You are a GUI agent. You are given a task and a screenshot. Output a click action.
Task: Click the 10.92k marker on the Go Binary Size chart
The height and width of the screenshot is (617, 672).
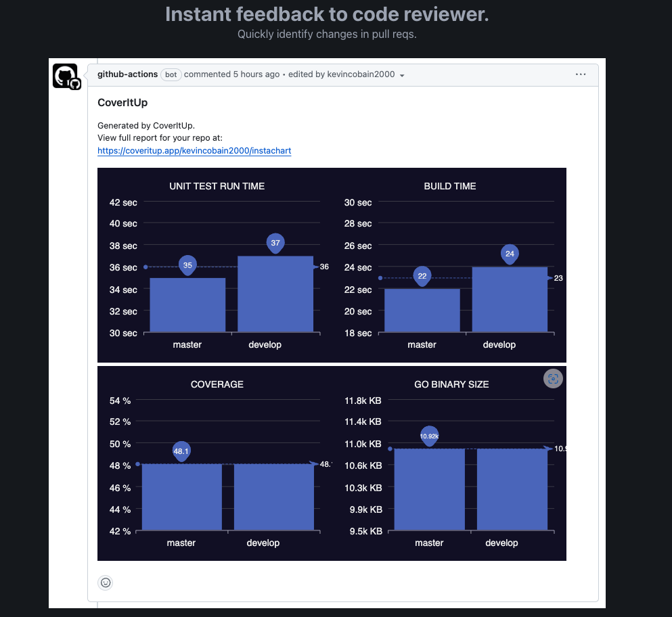click(x=429, y=436)
